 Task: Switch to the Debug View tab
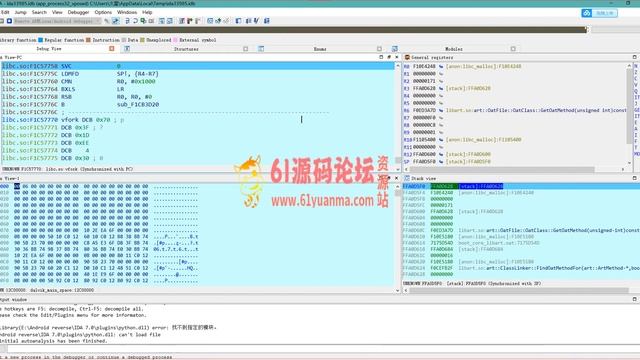coord(49,49)
